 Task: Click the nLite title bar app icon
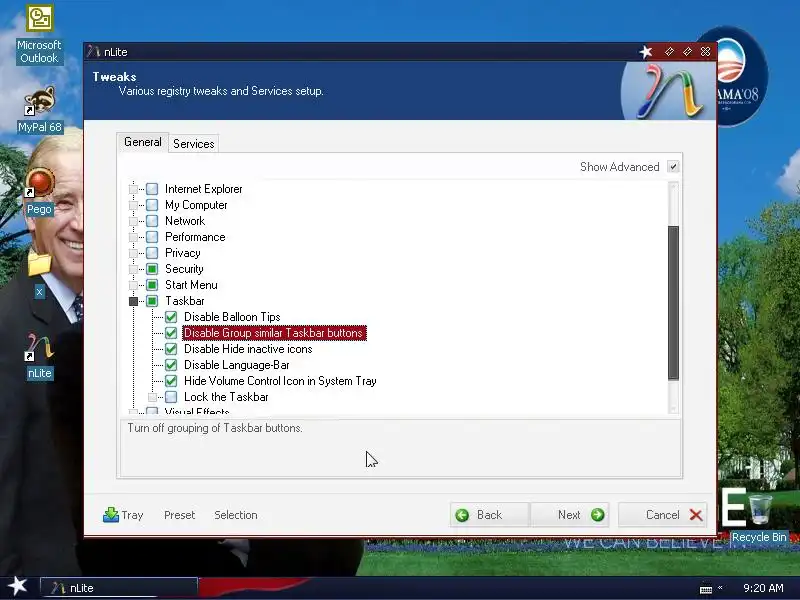pos(93,52)
